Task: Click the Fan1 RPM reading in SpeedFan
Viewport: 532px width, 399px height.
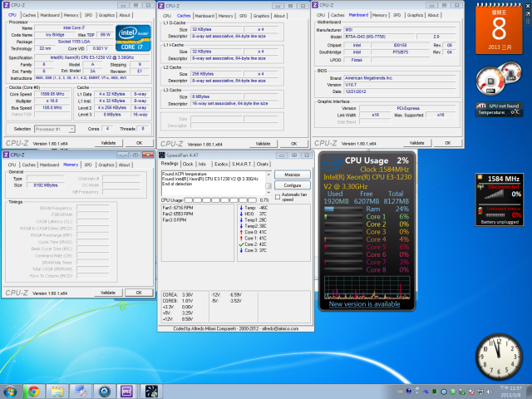Action: coord(177,208)
